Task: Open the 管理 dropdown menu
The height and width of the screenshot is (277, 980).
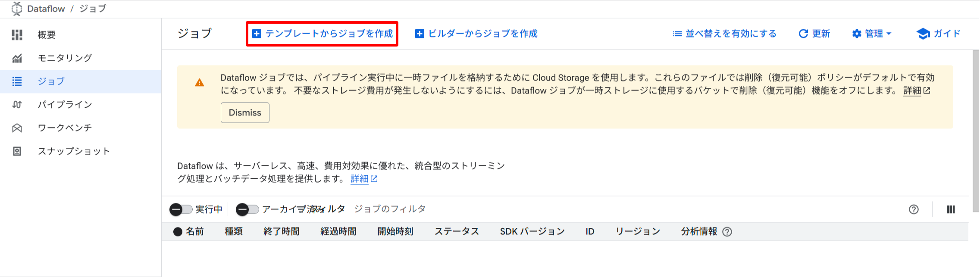Action: (x=872, y=34)
